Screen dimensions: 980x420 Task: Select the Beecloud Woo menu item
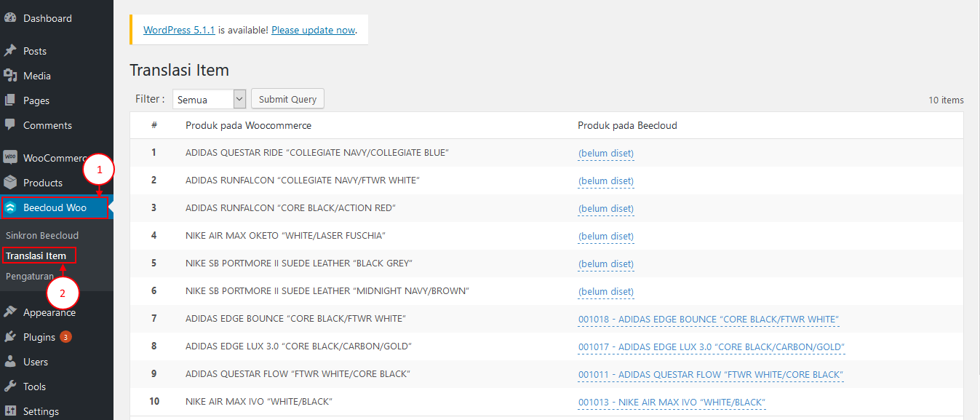pyautogui.click(x=55, y=207)
